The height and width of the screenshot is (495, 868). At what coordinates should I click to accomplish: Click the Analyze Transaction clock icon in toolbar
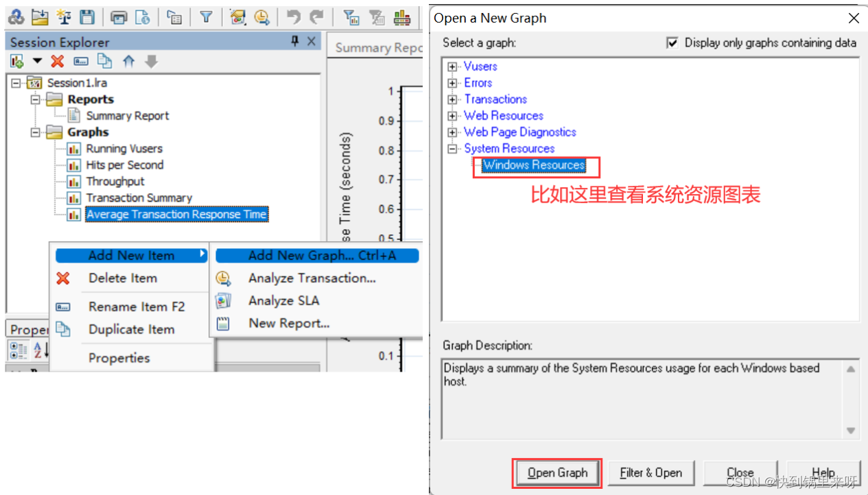261,17
